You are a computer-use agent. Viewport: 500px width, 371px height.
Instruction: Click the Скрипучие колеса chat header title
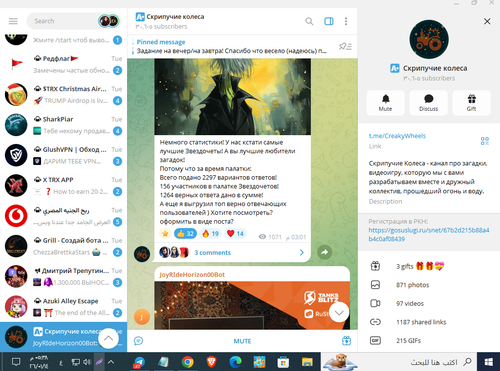point(175,17)
